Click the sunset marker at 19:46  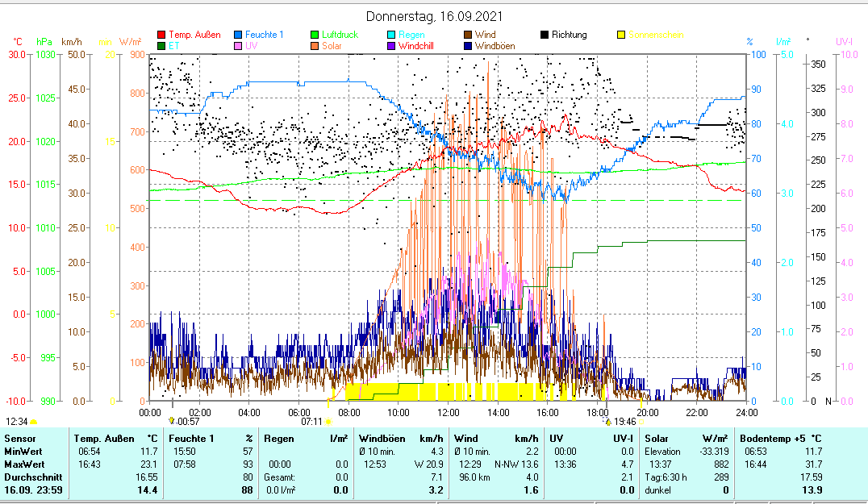pyautogui.click(x=607, y=421)
